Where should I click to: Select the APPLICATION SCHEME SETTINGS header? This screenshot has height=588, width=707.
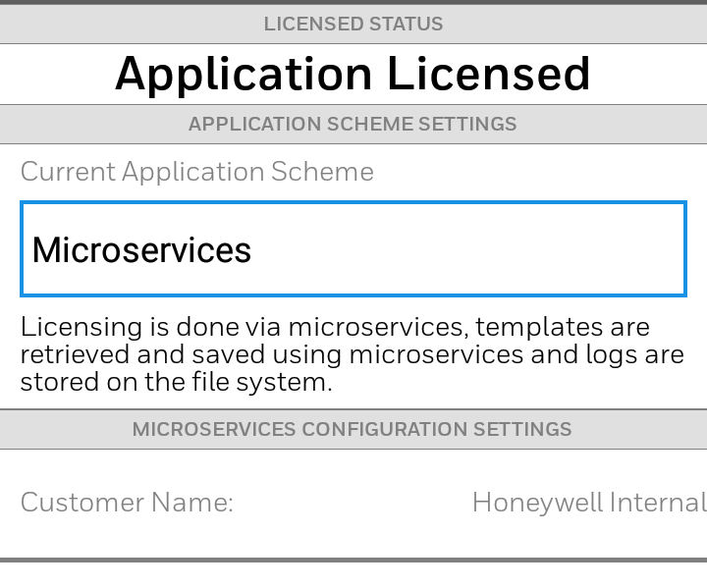pos(353,125)
